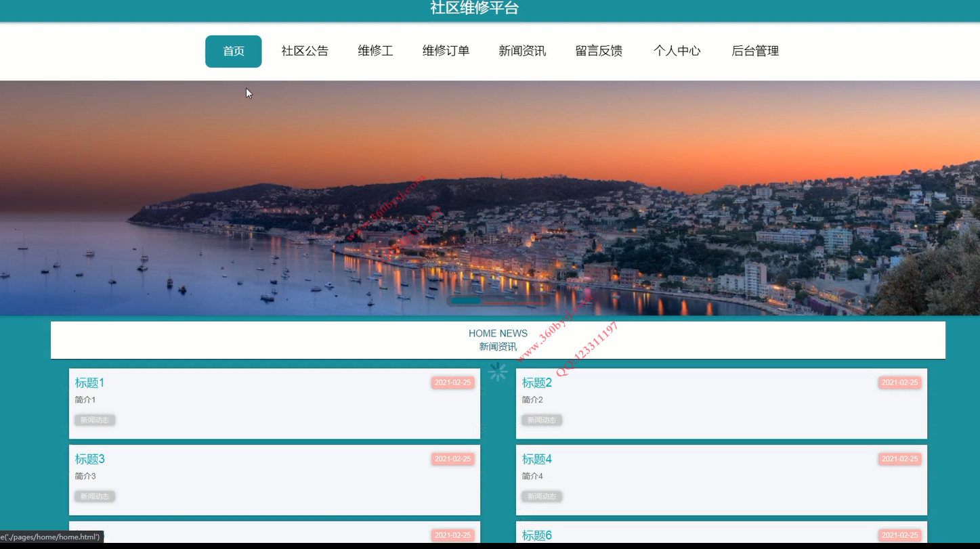
Task: Go to 留言反馈 page
Action: (x=599, y=51)
